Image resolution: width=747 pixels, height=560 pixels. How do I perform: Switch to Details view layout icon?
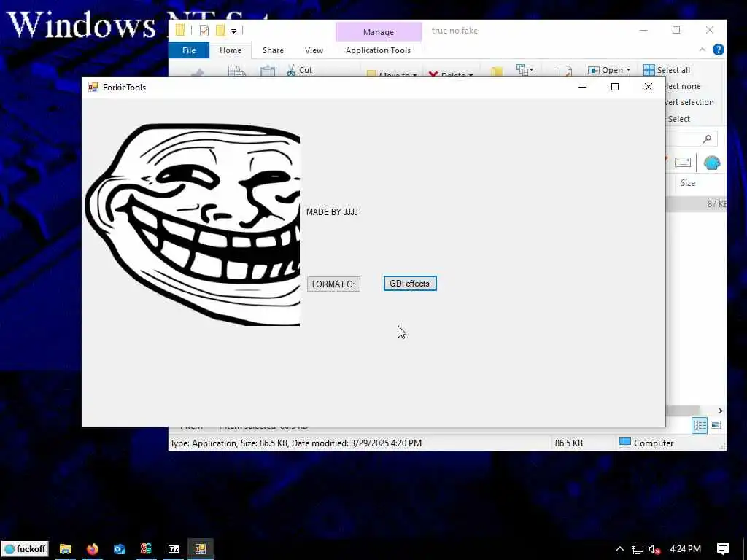pyautogui.click(x=700, y=425)
